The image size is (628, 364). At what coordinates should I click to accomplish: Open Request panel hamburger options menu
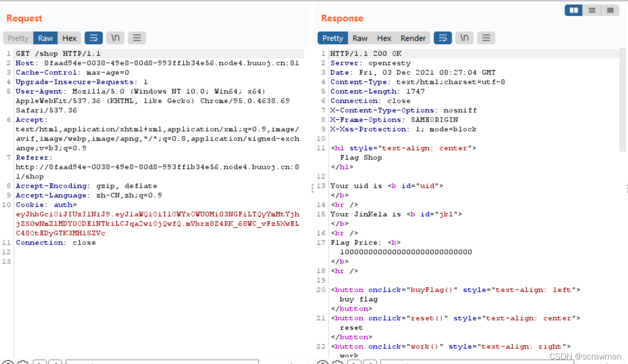coord(137,38)
